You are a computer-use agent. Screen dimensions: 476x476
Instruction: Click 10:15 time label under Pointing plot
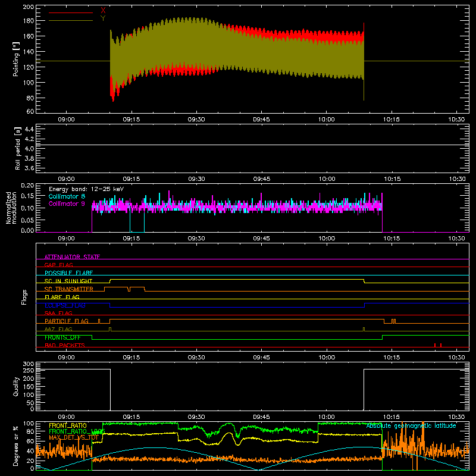[x=392, y=120]
